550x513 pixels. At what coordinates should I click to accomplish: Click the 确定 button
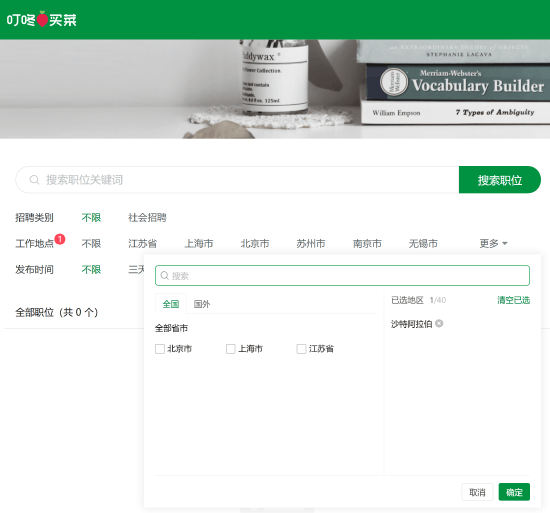click(x=514, y=492)
